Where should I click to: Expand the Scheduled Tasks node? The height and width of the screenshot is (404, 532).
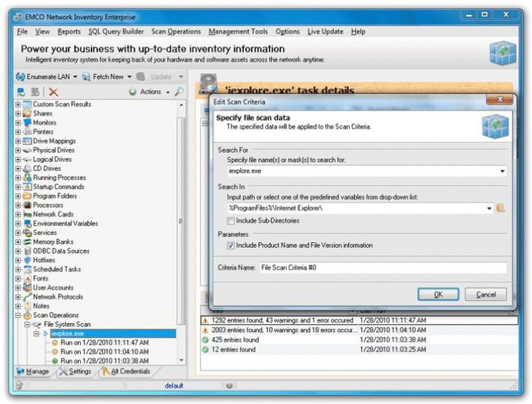(x=18, y=269)
